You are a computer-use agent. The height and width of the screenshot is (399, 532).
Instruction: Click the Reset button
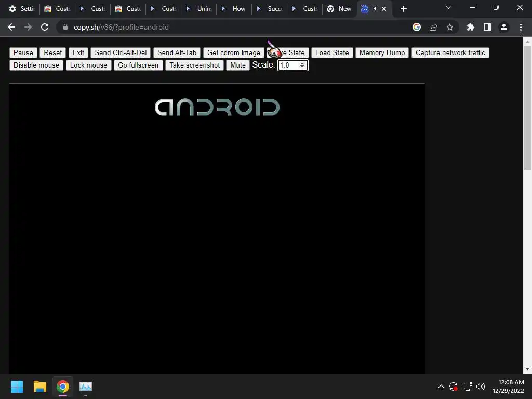click(52, 52)
